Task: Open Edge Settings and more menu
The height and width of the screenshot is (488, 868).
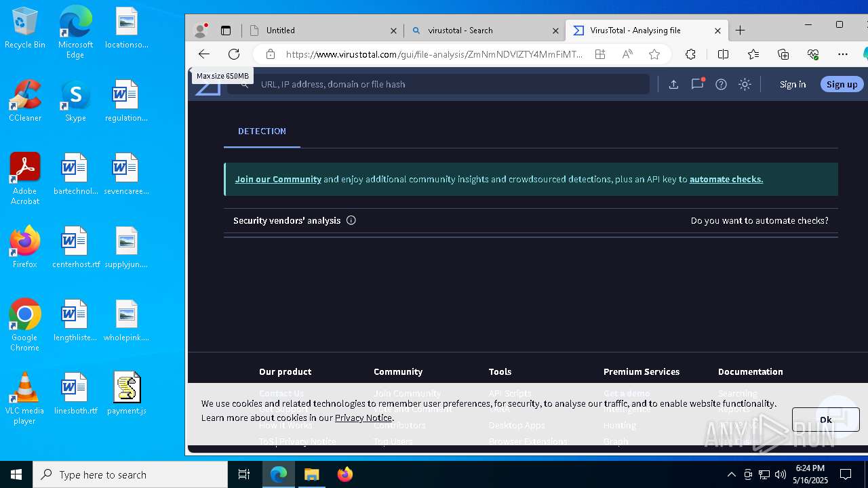Action: point(843,54)
